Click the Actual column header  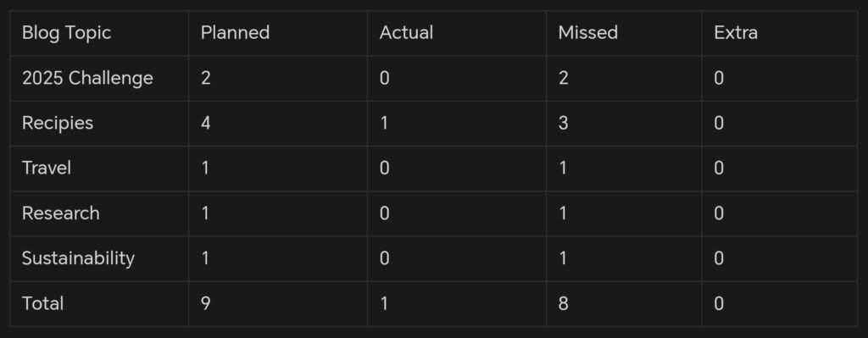pyautogui.click(x=406, y=33)
